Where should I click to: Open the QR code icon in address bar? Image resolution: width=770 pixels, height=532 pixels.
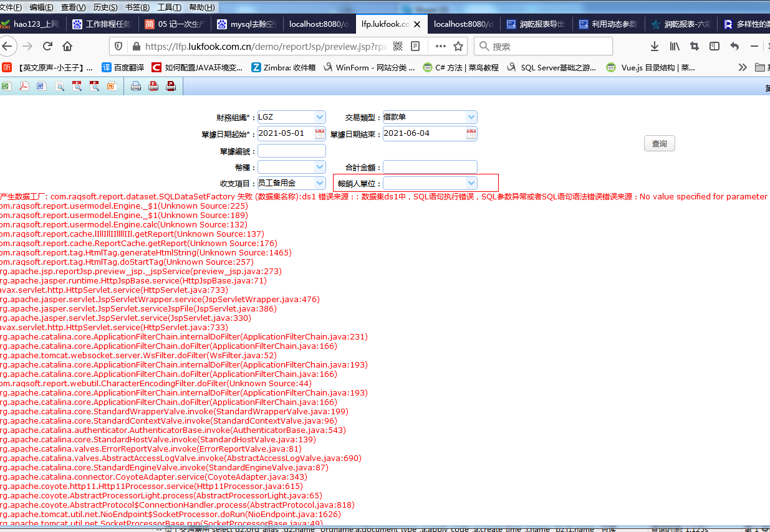[398, 46]
